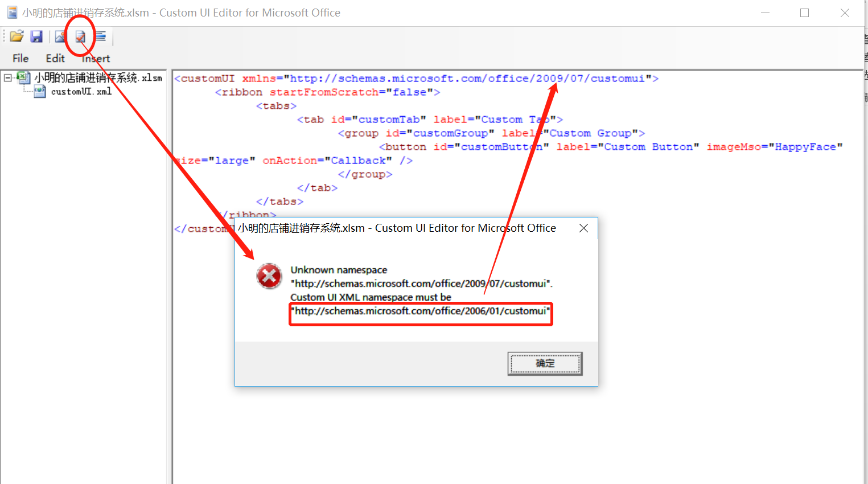
Task: Click the Validate XML toolbar icon
Action: (x=80, y=36)
